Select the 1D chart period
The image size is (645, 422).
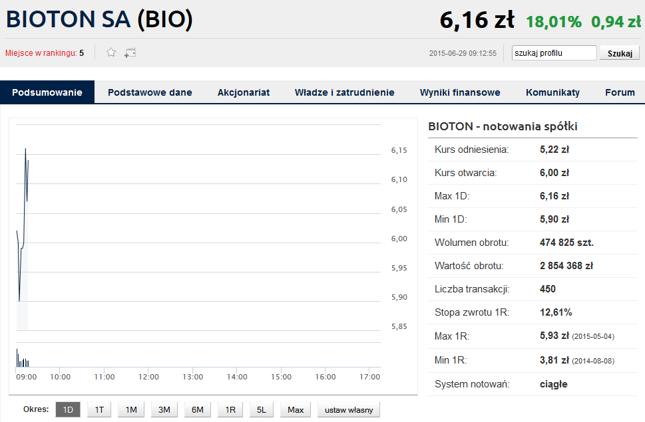67,409
